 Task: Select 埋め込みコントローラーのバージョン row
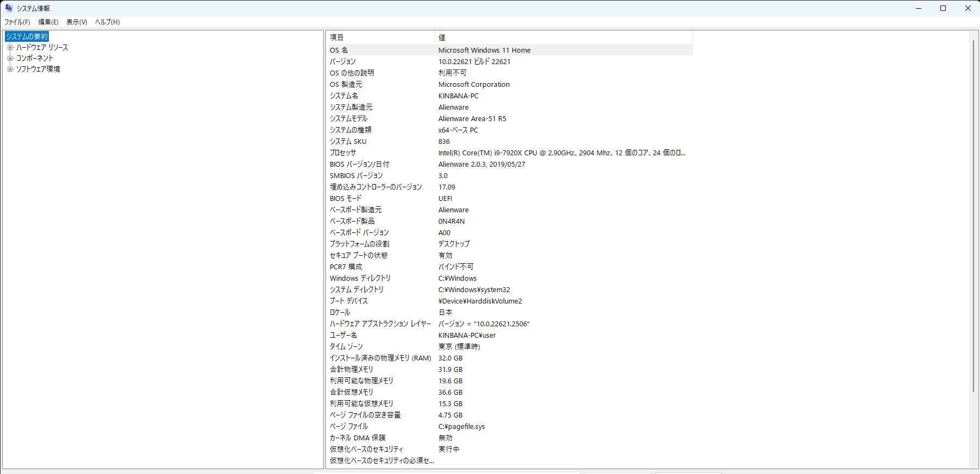[510, 187]
